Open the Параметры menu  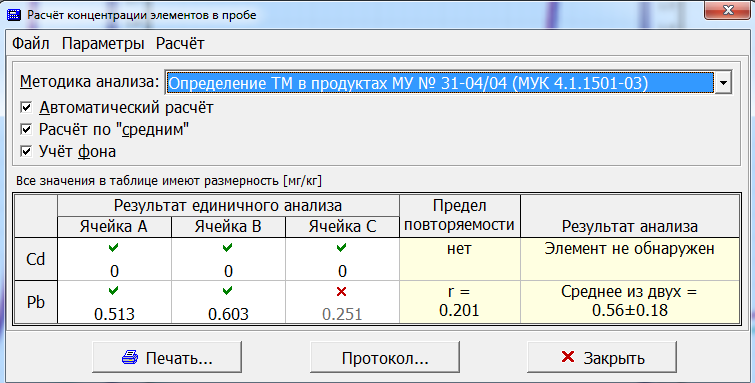103,44
